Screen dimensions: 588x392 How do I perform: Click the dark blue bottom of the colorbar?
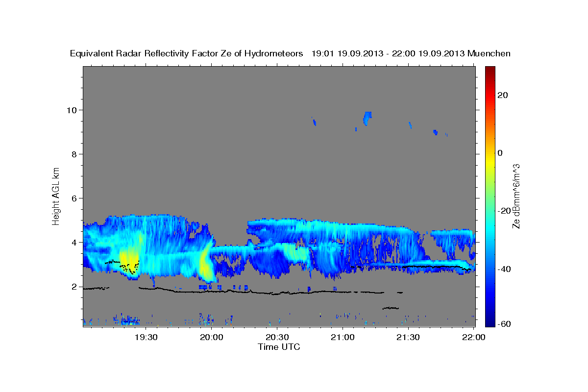click(490, 323)
